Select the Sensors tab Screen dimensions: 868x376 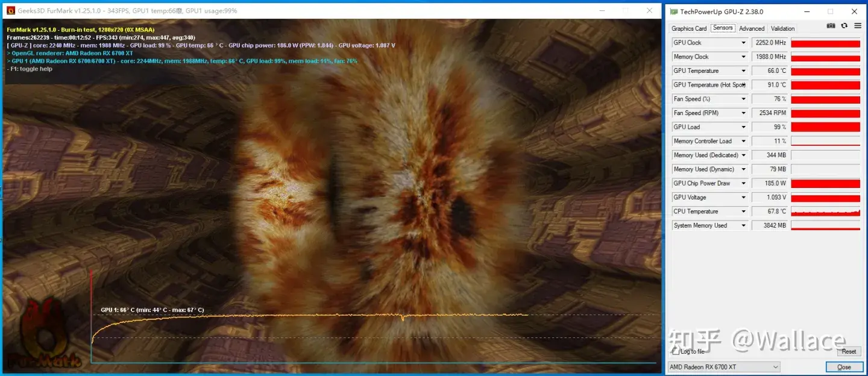[723, 28]
